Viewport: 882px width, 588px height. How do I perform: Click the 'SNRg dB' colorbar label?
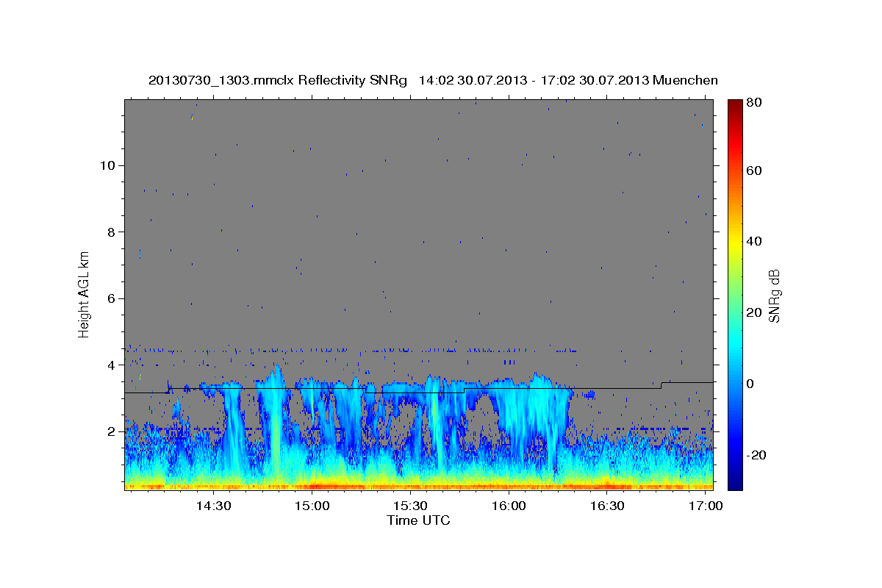[774, 295]
